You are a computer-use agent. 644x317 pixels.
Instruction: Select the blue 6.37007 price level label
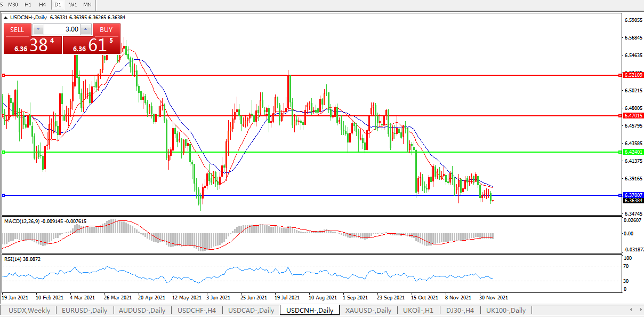633,195
